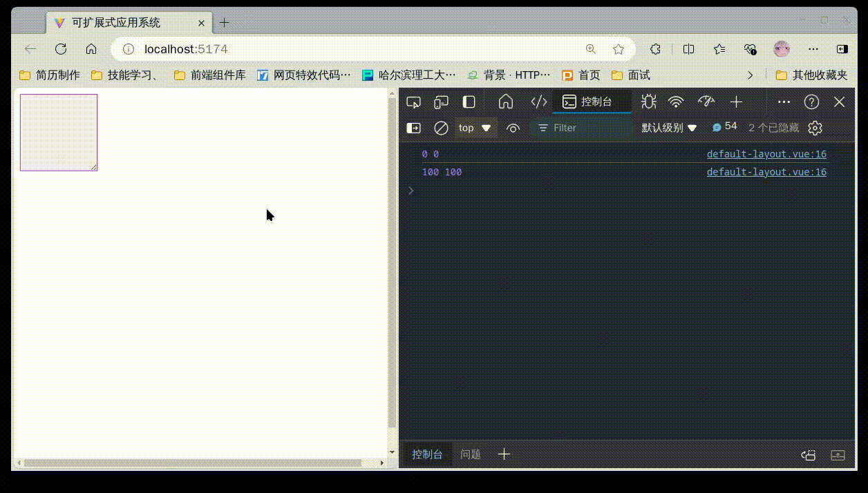Click the localhost:5174 address field

pyautogui.click(x=185, y=49)
